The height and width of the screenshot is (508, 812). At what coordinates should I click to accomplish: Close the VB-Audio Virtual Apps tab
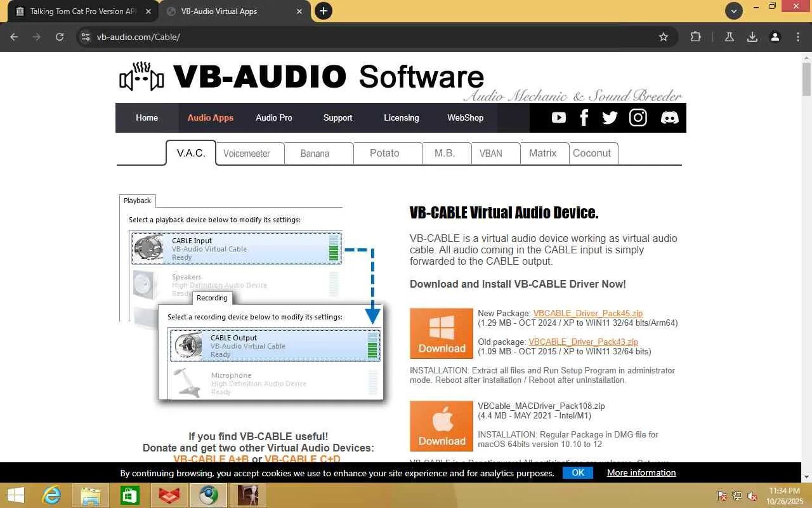pyautogui.click(x=300, y=11)
